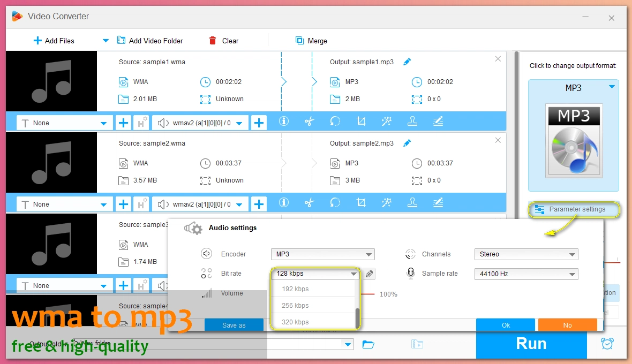
Task: Add audio track plus icon in sample1 row
Action: coord(259,123)
